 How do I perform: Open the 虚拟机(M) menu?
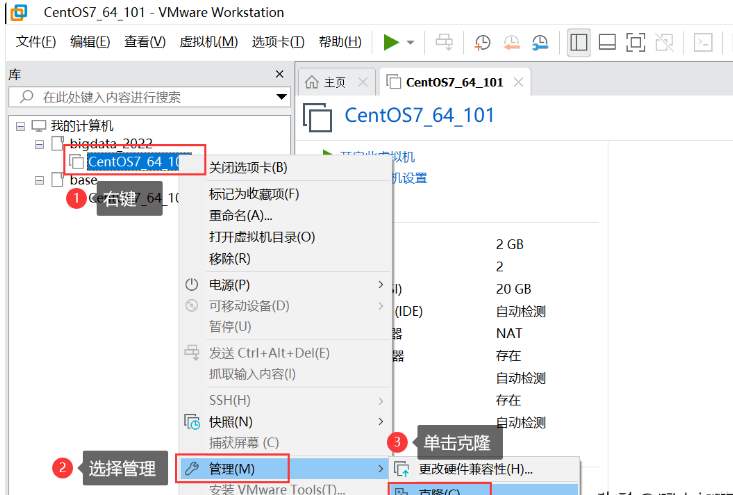coord(209,42)
